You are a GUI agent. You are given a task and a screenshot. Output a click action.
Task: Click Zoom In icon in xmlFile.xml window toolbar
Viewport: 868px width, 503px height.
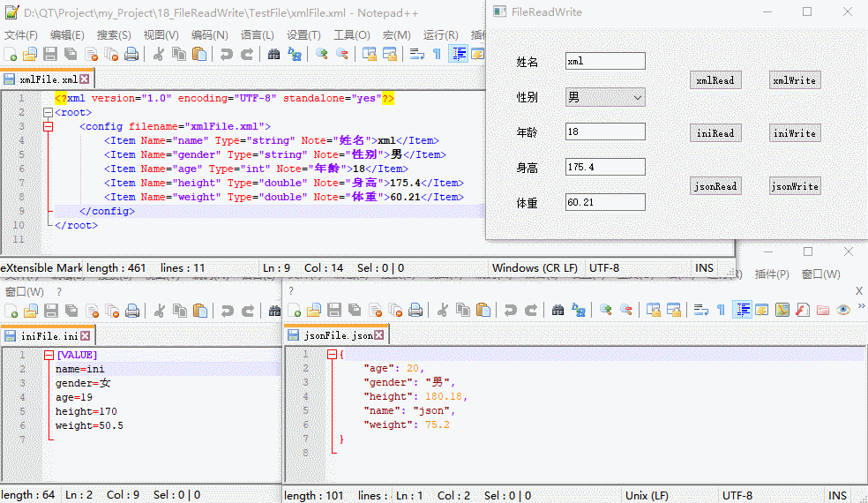pos(322,54)
